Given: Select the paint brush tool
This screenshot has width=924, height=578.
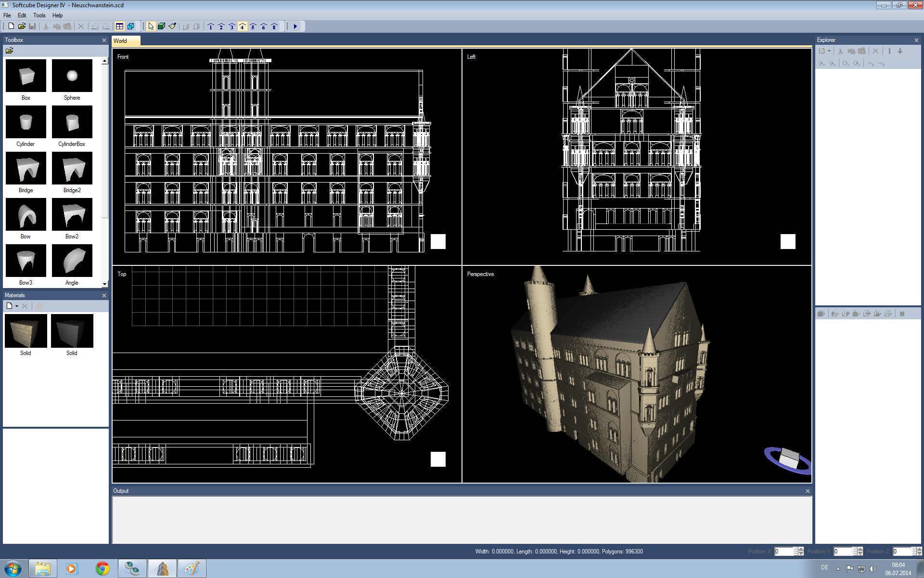Looking at the screenshot, I should tap(172, 26).
